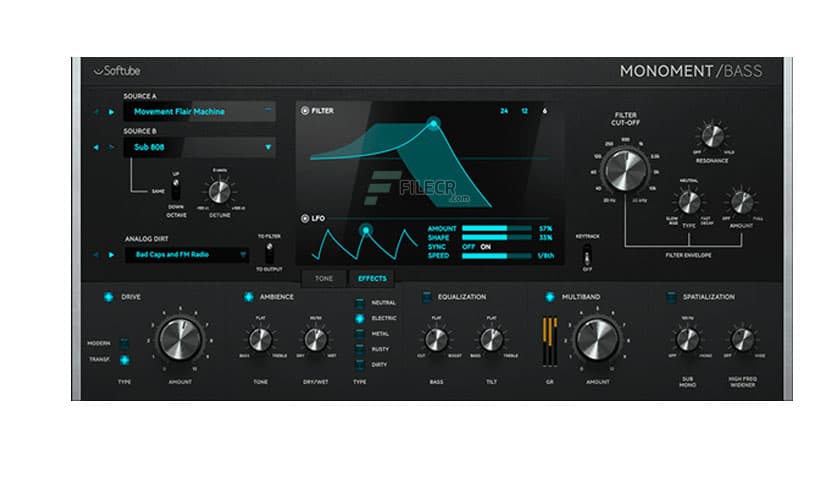This screenshot has height=484, width=836.
Task: Open Source A Movement Flair Machine dropdown
Action: [199, 111]
